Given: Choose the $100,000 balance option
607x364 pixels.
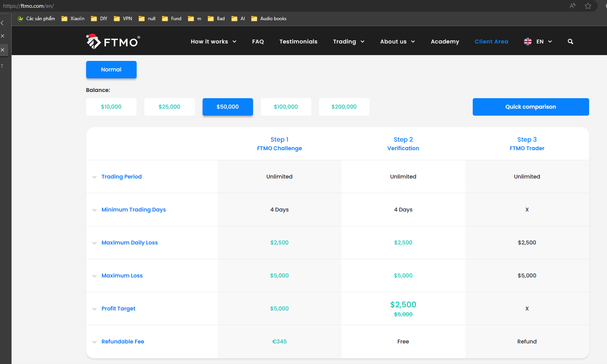Looking at the screenshot, I should coord(286,107).
